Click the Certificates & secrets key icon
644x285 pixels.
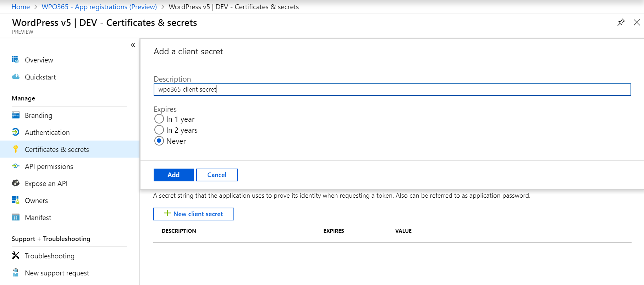16,149
